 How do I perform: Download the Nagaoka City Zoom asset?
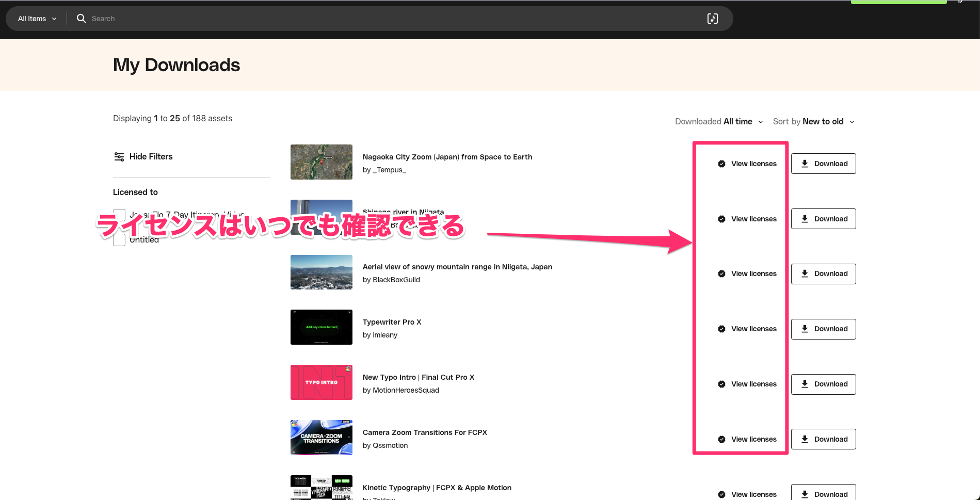pos(823,164)
